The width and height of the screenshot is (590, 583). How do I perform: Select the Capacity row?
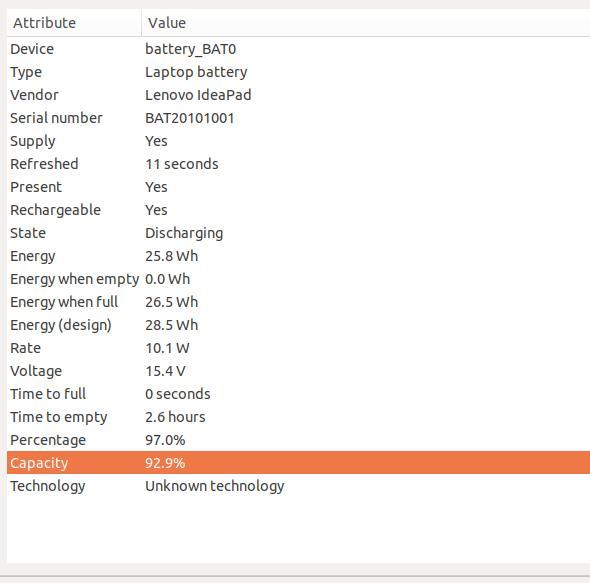pos(298,463)
